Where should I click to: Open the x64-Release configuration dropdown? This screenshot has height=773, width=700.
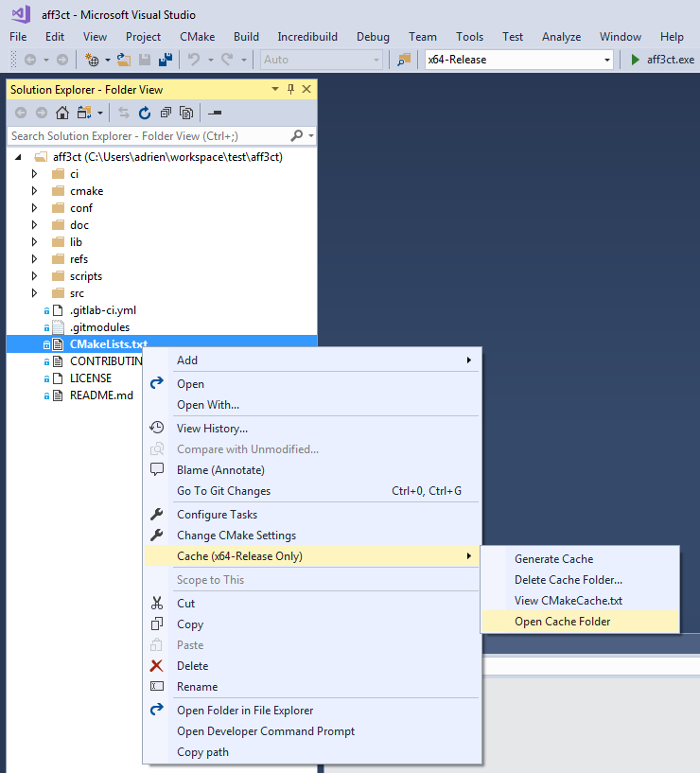tap(607, 60)
